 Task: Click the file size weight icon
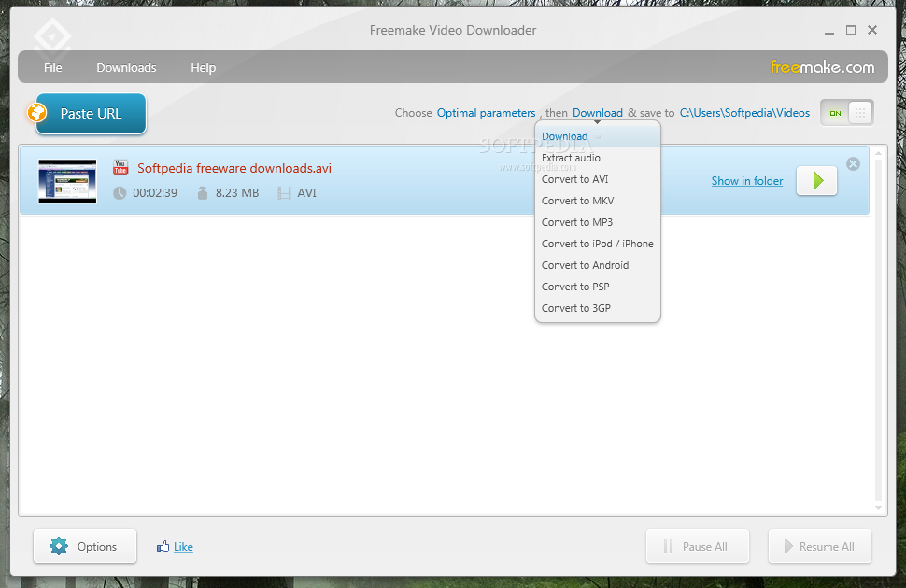pos(203,193)
